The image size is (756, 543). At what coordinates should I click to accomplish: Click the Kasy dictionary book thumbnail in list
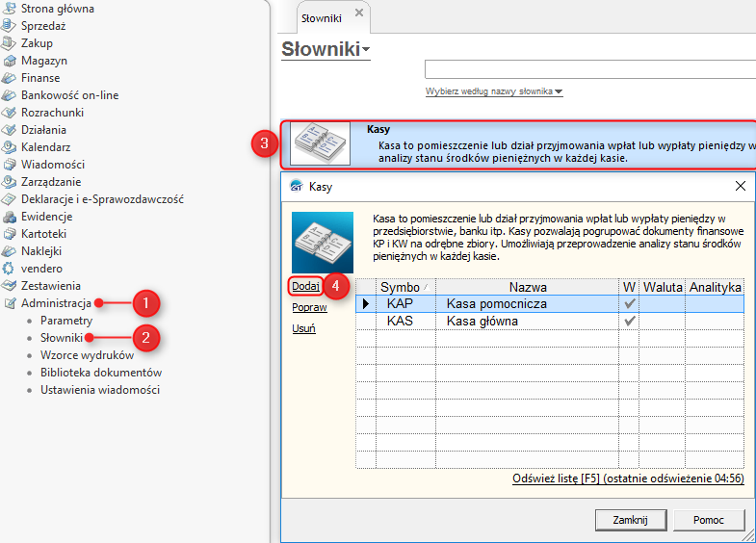pyautogui.click(x=319, y=143)
